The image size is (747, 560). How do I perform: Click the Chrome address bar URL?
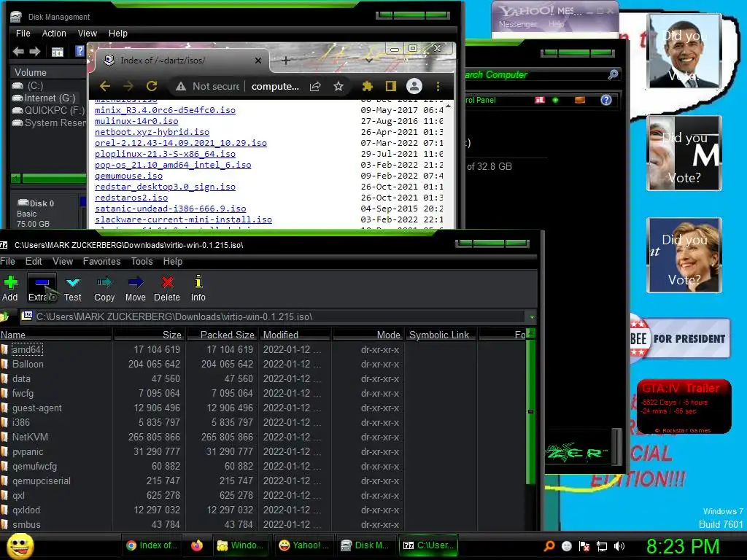pos(275,86)
